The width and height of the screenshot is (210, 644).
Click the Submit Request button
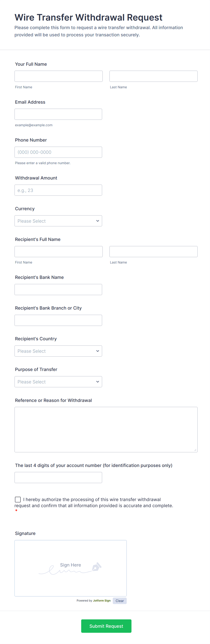pos(106,626)
